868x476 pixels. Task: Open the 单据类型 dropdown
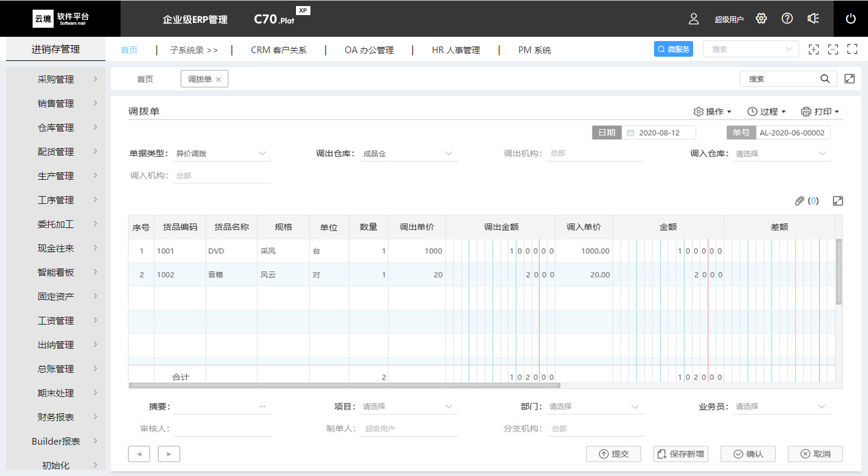click(x=222, y=154)
